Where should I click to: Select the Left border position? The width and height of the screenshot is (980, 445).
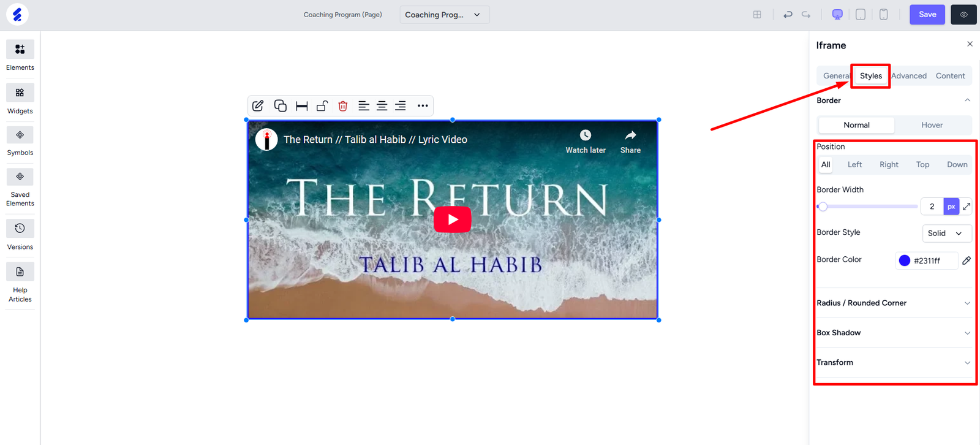854,165
